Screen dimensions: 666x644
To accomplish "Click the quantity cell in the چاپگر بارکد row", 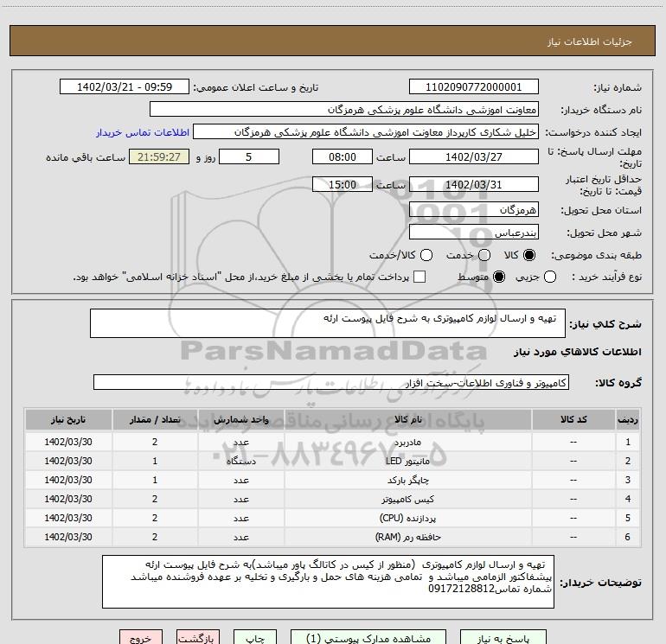I will 155,480.
